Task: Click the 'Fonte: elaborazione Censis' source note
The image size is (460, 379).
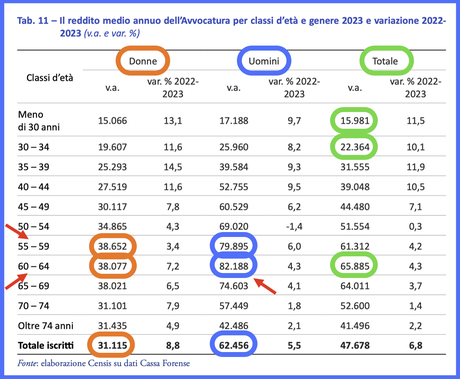Action: pyautogui.click(x=104, y=363)
